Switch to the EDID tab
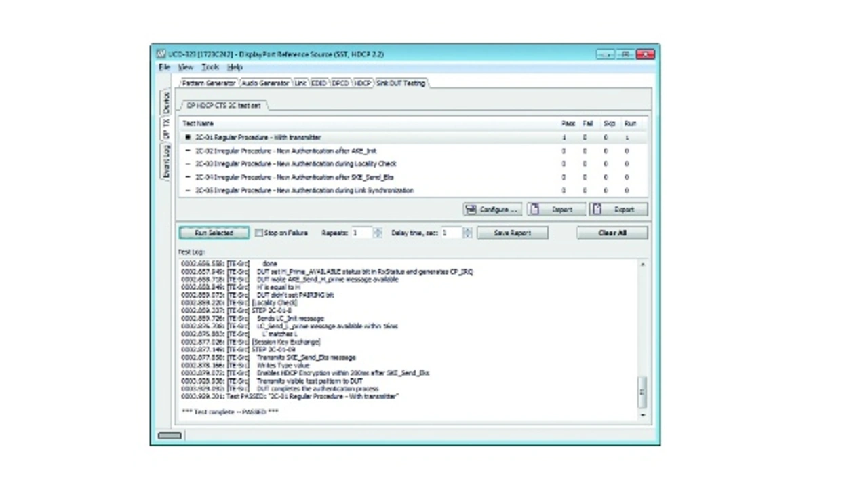The width and height of the screenshot is (868, 489). point(319,83)
